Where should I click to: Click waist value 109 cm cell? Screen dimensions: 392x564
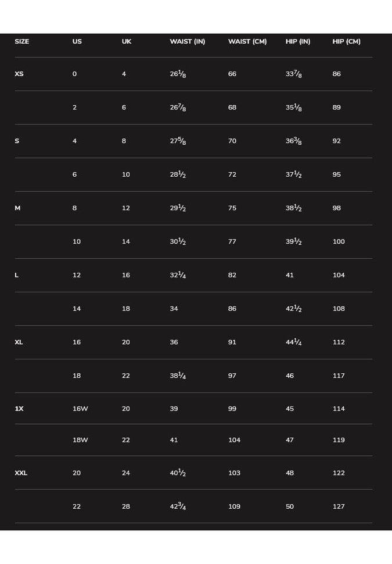pyautogui.click(x=234, y=507)
